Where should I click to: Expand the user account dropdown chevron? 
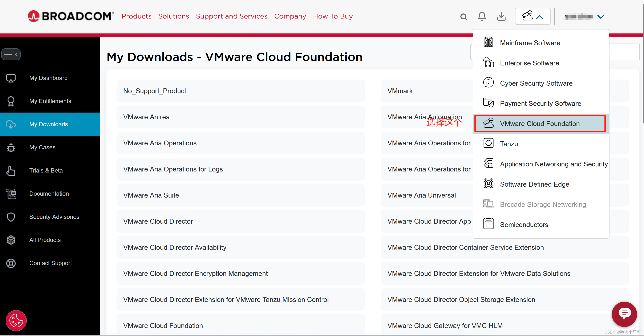pos(600,17)
